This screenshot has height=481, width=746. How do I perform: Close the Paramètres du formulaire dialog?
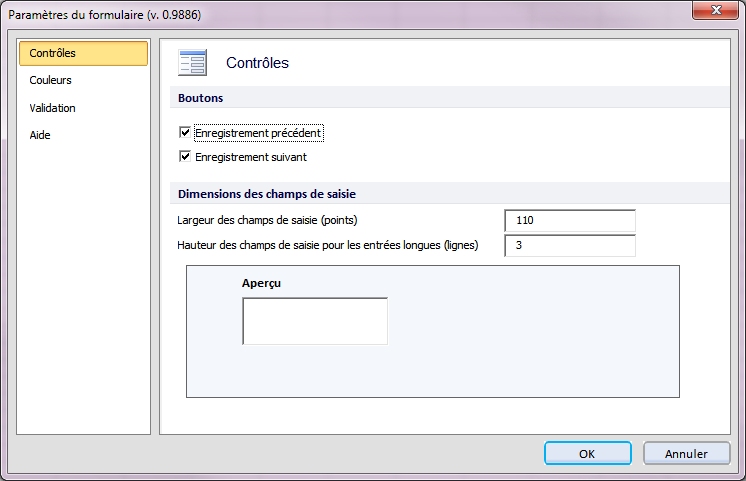click(x=716, y=10)
